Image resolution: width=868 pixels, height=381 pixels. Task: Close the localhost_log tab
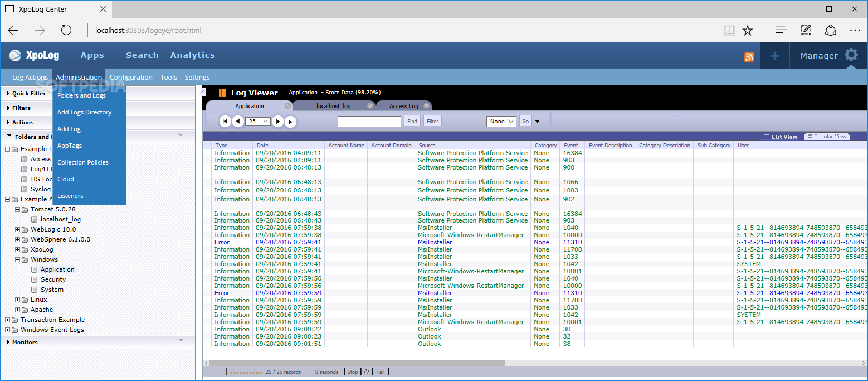370,105
